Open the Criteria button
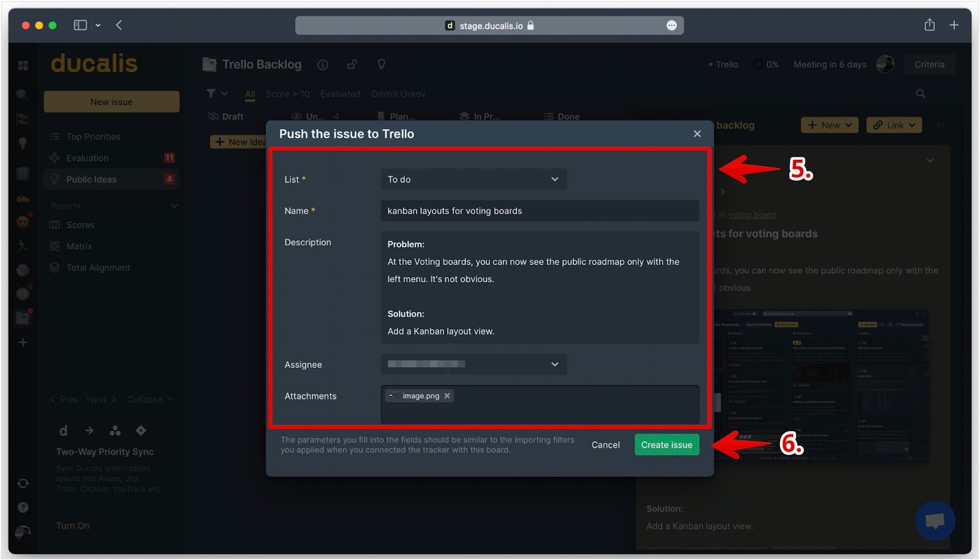Image resolution: width=980 pixels, height=560 pixels. [929, 64]
